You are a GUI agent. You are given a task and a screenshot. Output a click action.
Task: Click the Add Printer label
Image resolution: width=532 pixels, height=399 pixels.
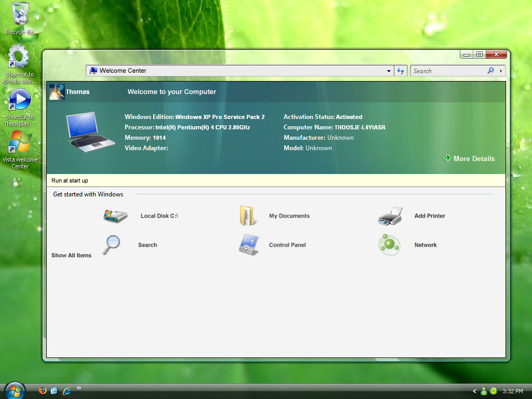click(x=430, y=216)
